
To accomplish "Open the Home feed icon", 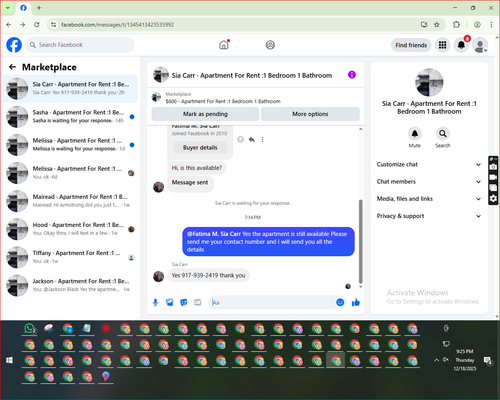I will [224, 45].
